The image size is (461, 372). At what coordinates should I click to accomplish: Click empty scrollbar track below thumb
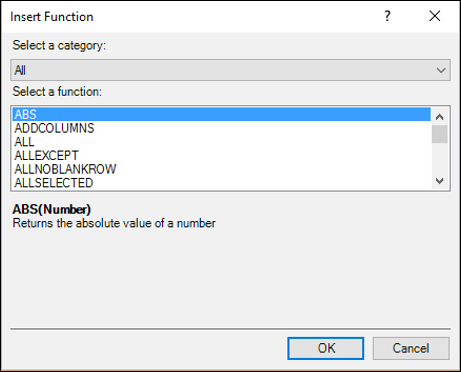click(x=440, y=158)
